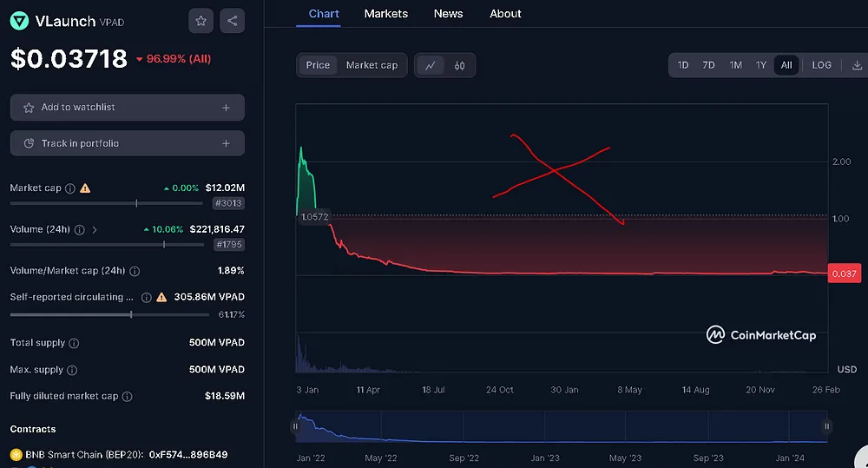Viewport: 868px width, 468px height.
Task: Set chart range to 7D
Action: tap(708, 65)
